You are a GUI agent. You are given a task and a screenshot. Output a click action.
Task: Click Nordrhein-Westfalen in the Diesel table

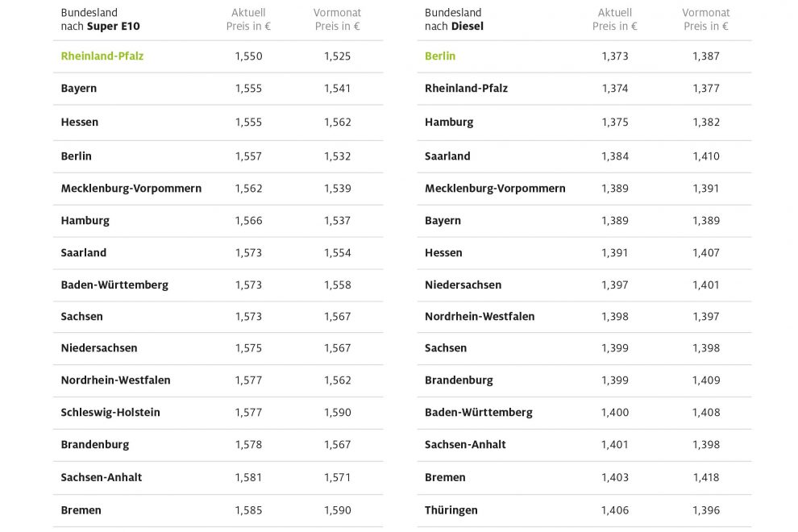480,317
